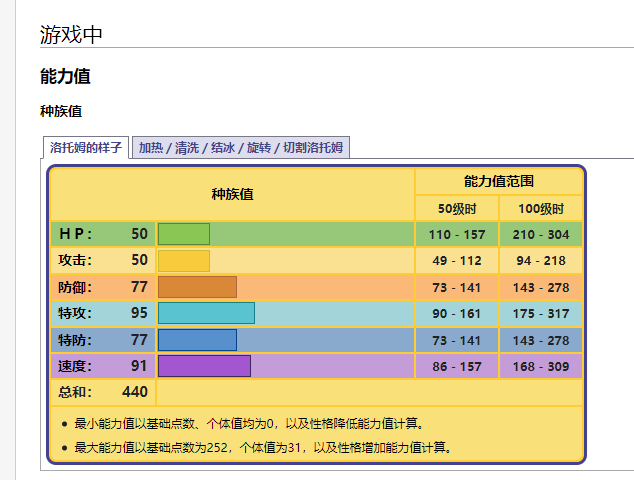
Task: Click the yellow 攻击 stat bar
Action: click(184, 260)
